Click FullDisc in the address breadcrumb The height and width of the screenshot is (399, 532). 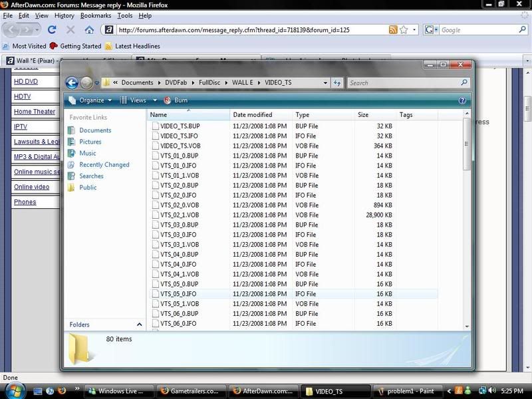(x=209, y=82)
